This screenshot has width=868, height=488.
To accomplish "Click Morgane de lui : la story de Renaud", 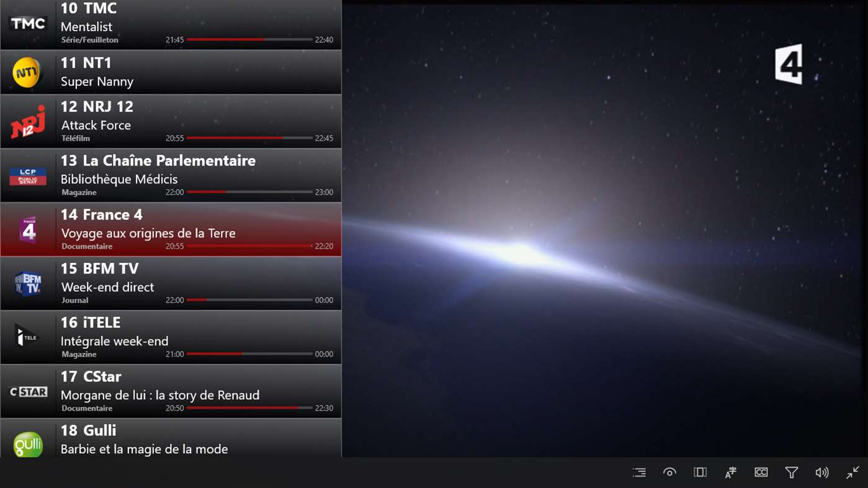I will tap(160, 395).
